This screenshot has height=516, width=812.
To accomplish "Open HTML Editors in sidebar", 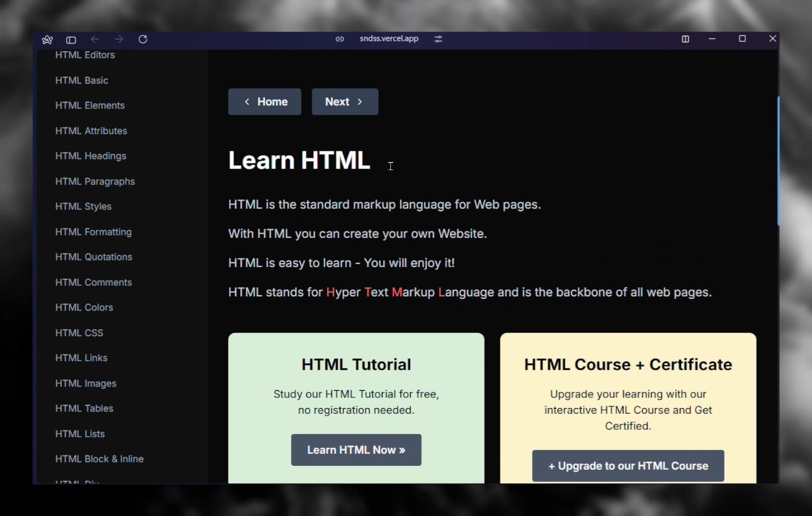I will click(85, 55).
